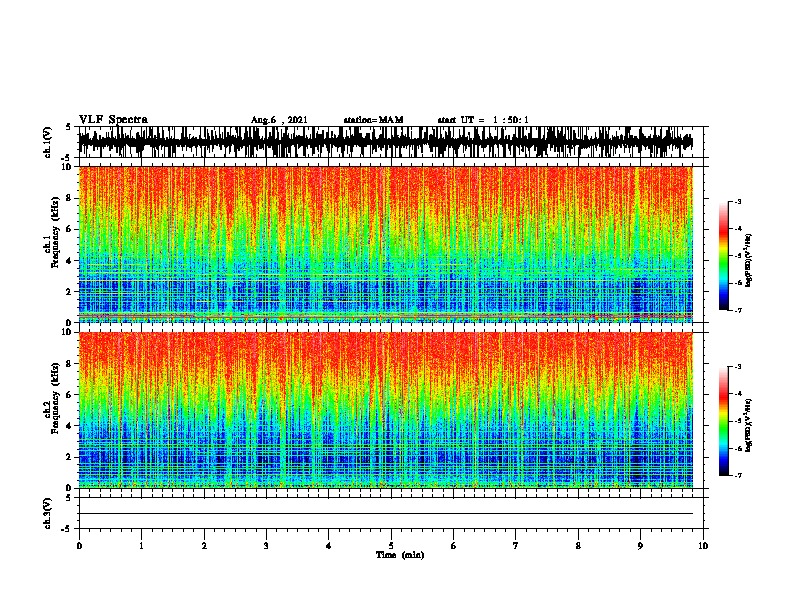Click time axis tick label '6'

pyautogui.click(x=453, y=546)
